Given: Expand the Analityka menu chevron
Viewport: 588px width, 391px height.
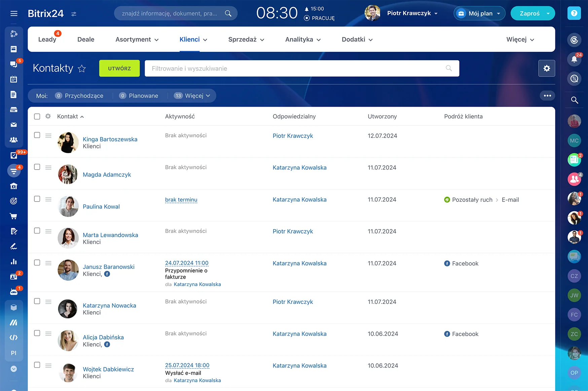Looking at the screenshot, I should pyautogui.click(x=319, y=40).
